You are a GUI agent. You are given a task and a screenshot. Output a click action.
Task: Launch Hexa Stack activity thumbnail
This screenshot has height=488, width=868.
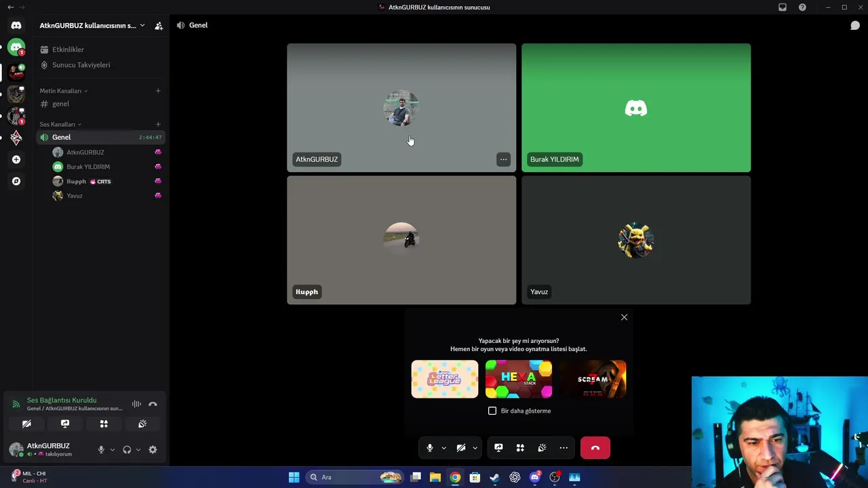point(519,379)
